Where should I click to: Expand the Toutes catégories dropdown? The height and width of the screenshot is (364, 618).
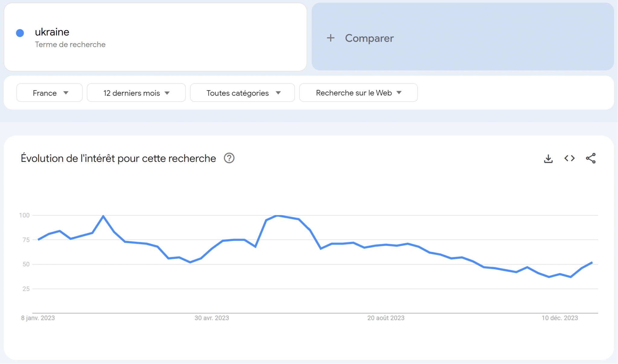click(242, 93)
